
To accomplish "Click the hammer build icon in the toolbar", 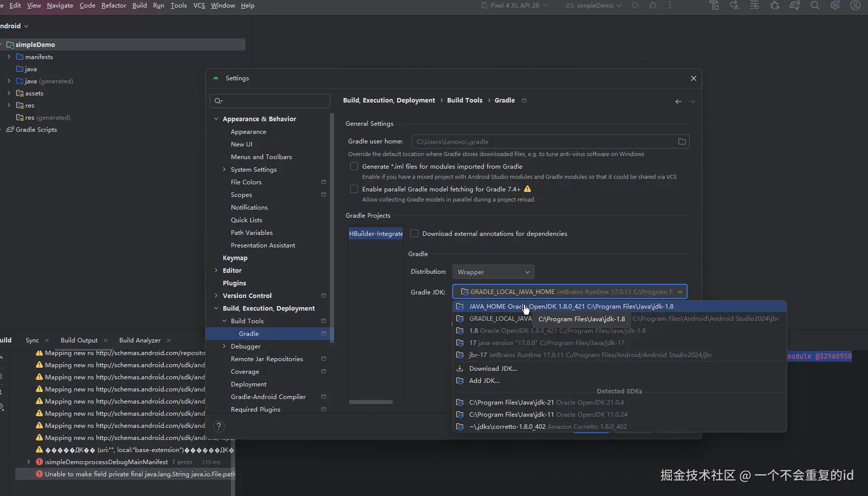I will pos(714,6).
